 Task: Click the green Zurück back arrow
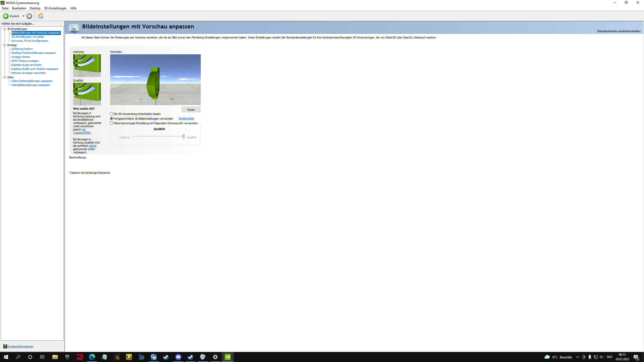(x=6, y=16)
